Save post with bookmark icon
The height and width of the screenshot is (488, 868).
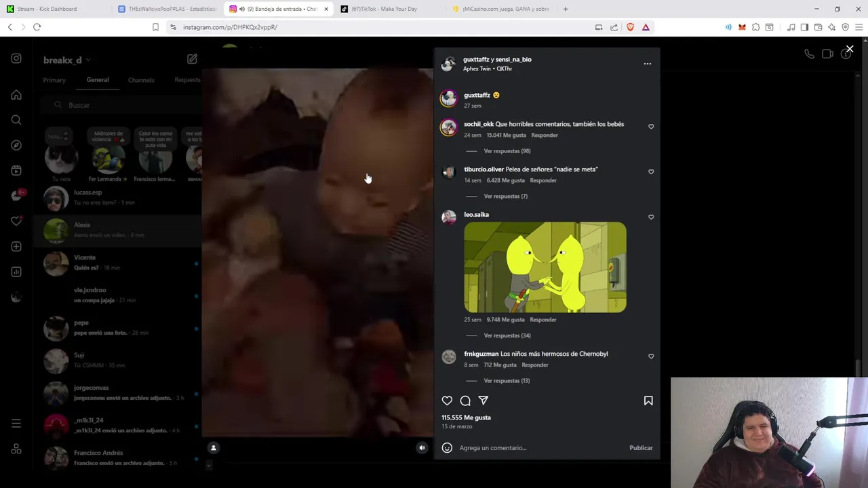(x=648, y=401)
